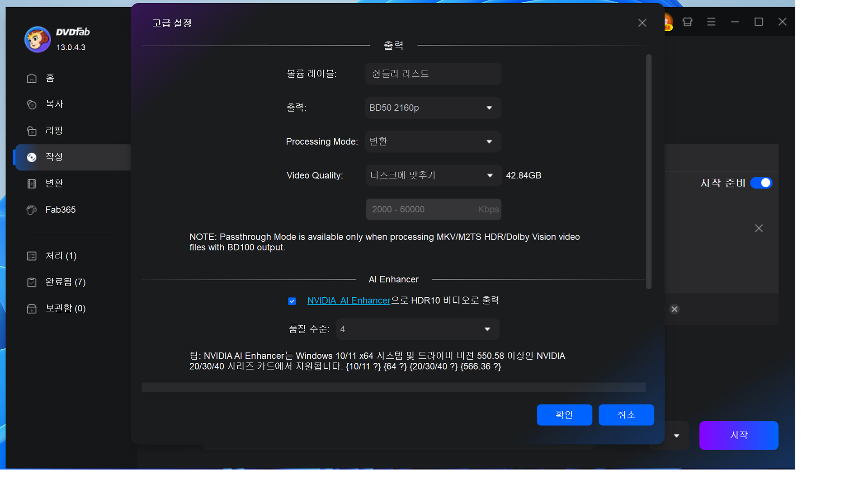Image resolution: width=868 pixels, height=488 pixels.
Task: Follow the NVIDIA AI Enhancer link
Action: [349, 300]
